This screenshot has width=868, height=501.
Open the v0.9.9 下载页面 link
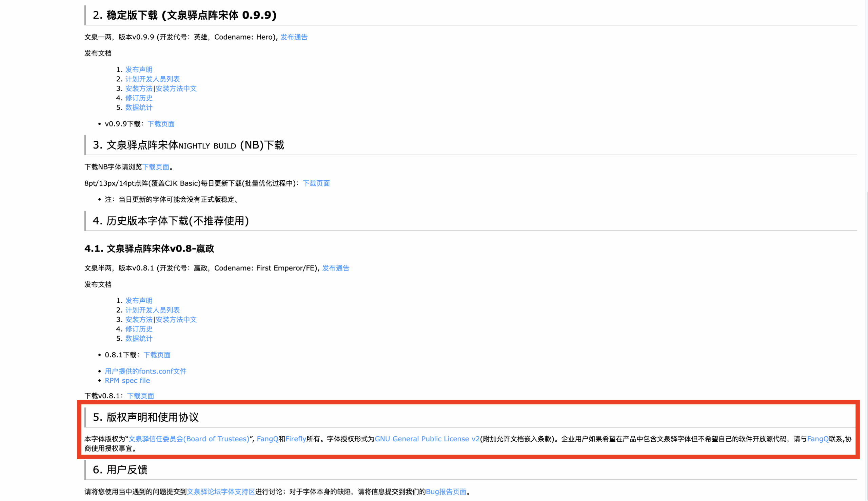161,124
